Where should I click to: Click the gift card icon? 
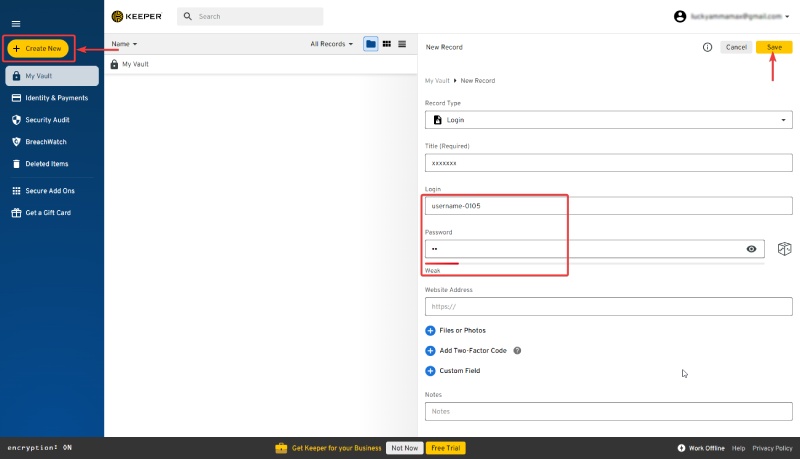coord(16,213)
